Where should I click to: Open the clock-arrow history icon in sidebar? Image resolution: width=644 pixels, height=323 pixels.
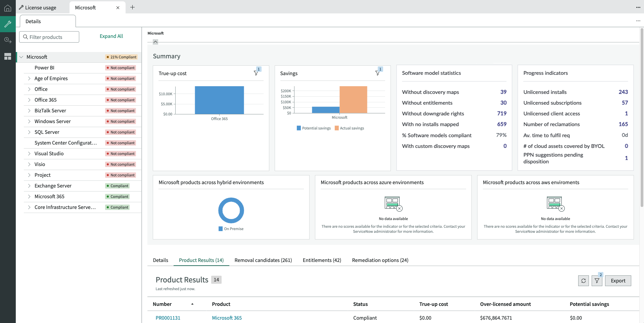click(x=8, y=40)
